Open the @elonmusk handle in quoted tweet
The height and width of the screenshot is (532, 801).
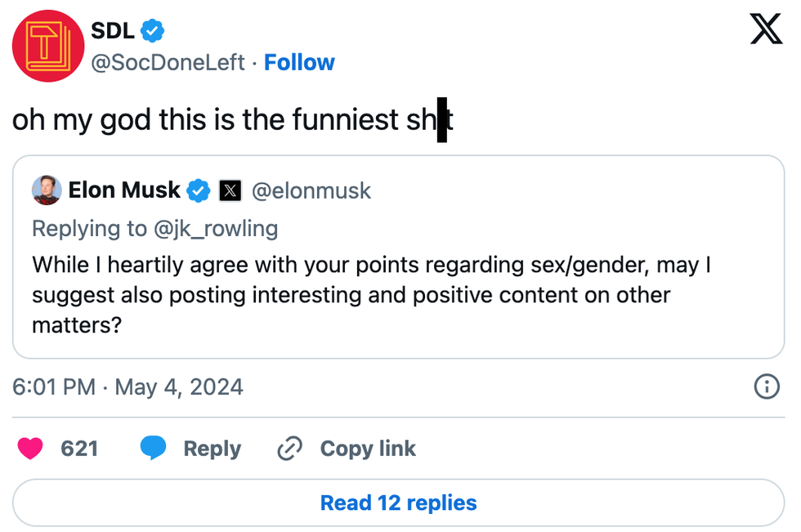pyautogui.click(x=311, y=191)
